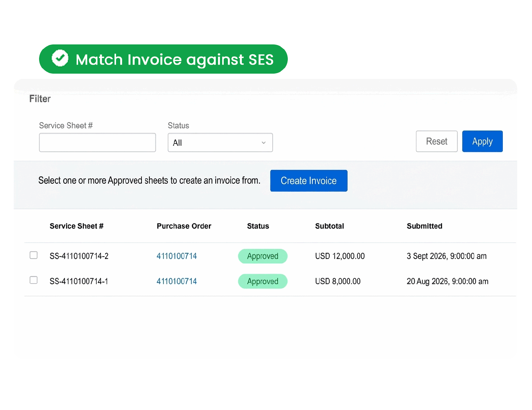
Task: Click the date 20 Aug 2026, 9:00:00 am
Action: 447,281
